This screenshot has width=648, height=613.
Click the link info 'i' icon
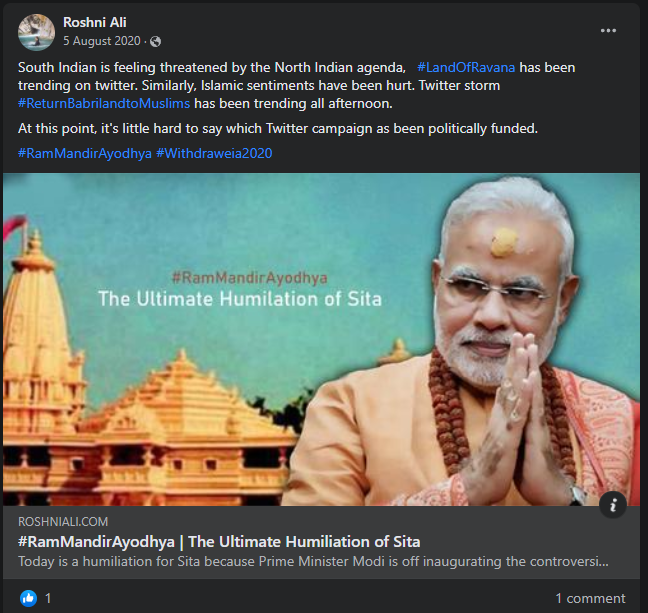[x=614, y=504]
